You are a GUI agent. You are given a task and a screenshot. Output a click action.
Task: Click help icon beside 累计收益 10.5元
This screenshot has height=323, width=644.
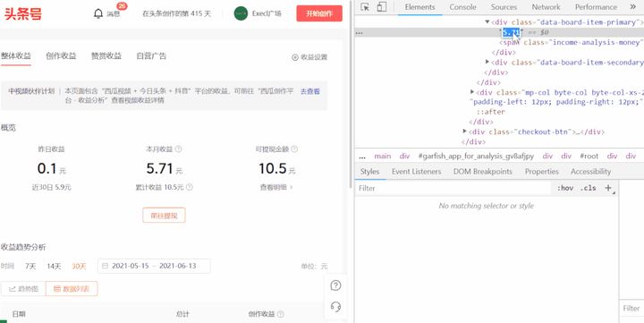(189, 187)
